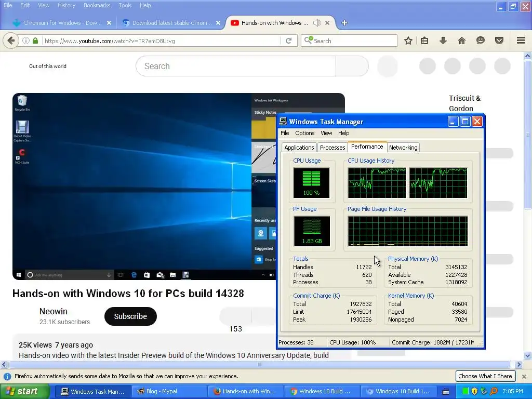Click the info icon in notification bar
This screenshot has width=532, height=399.
click(7, 376)
